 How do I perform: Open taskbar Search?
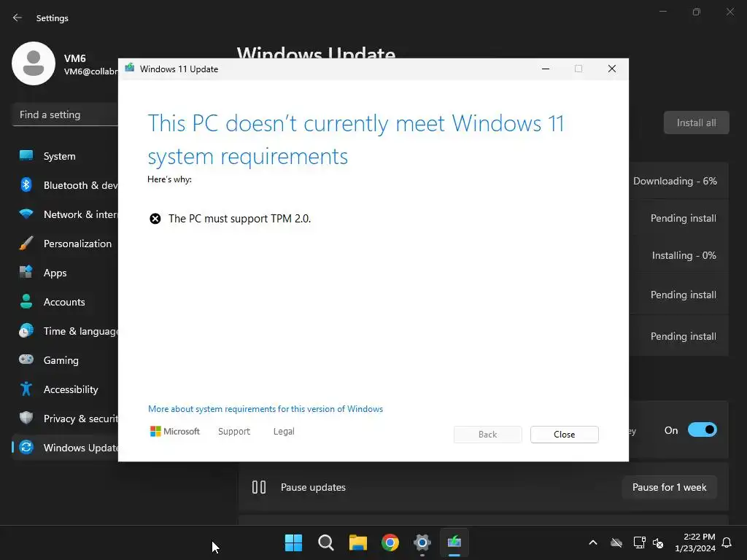click(326, 542)
